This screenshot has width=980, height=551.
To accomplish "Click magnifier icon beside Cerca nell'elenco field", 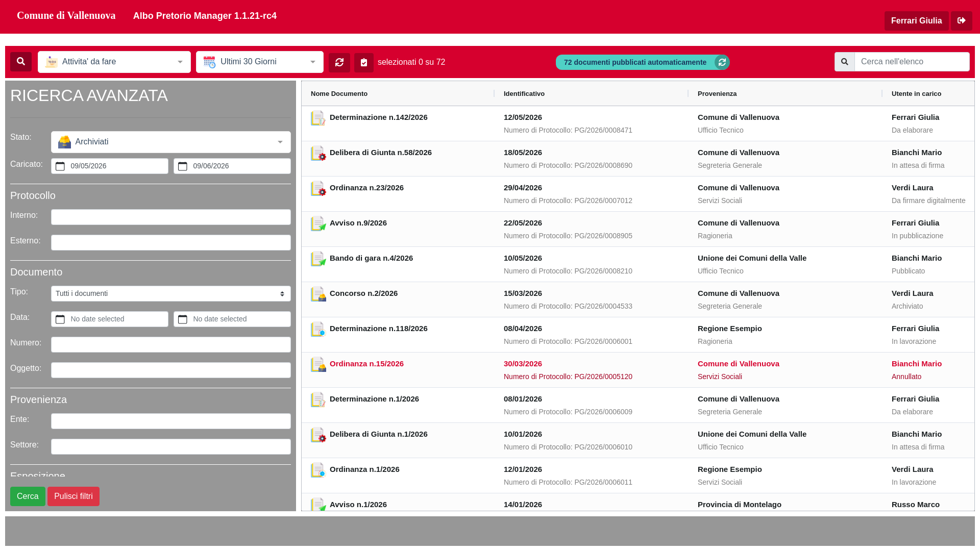I will (845, 62).
